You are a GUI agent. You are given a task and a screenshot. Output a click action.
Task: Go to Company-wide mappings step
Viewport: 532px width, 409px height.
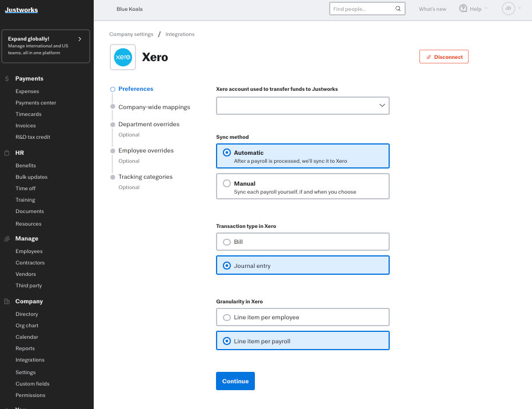pyautogui.click(x=154, y=107)
